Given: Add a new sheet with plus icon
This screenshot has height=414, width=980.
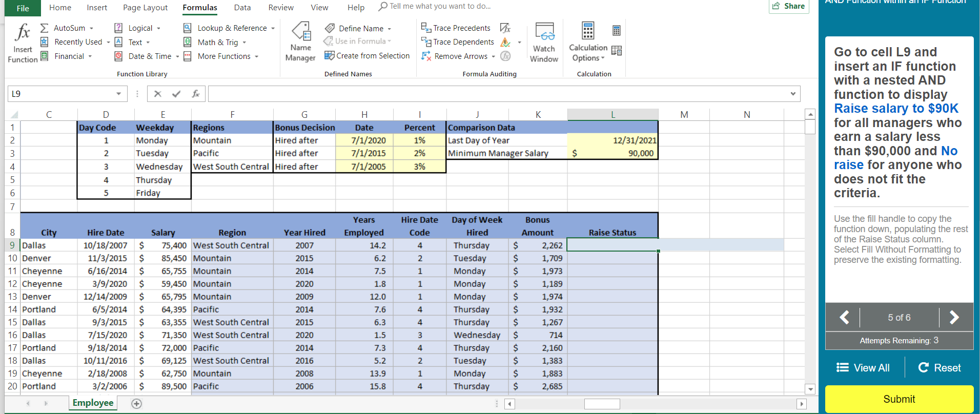Looking at the screenshot, I should click(136, 404).
